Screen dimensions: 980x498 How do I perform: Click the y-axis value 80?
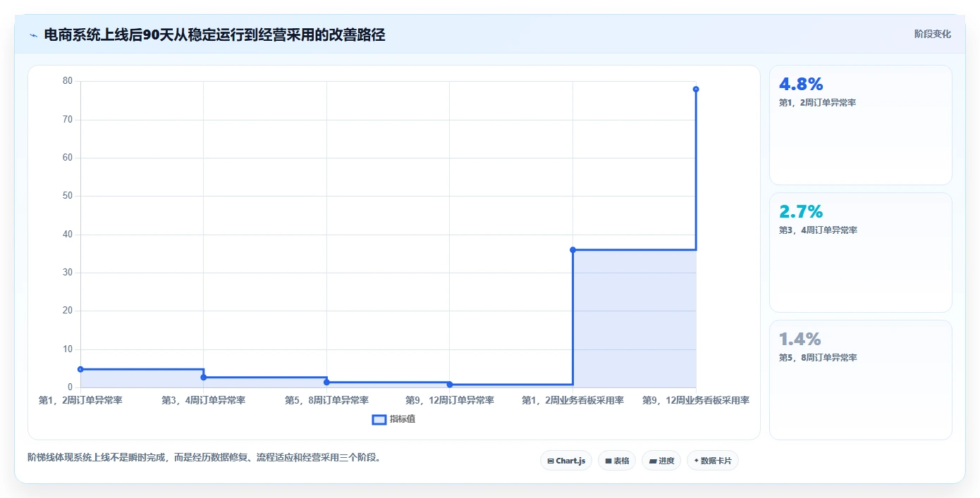(x=68, y=81)
